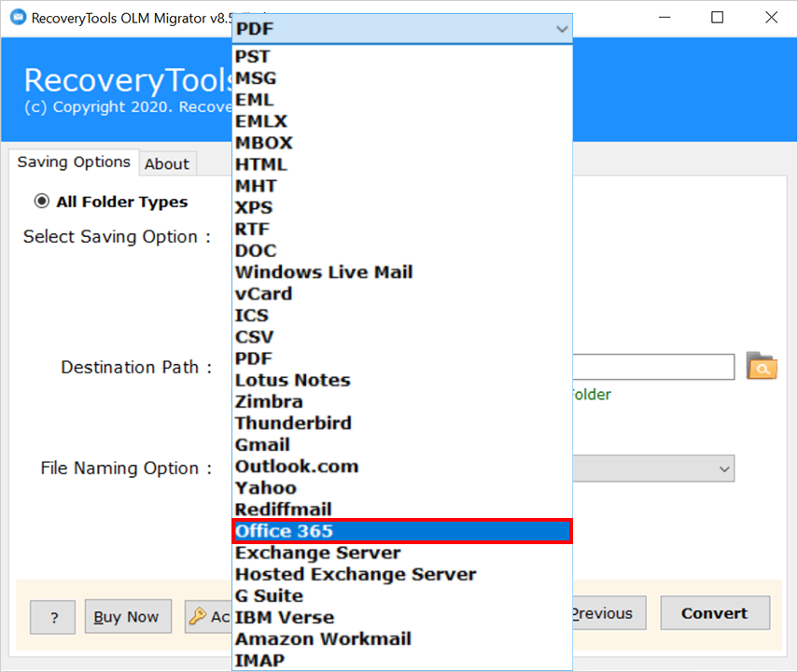
Task: Select Yahoo in the saving list
Action: 402,488
